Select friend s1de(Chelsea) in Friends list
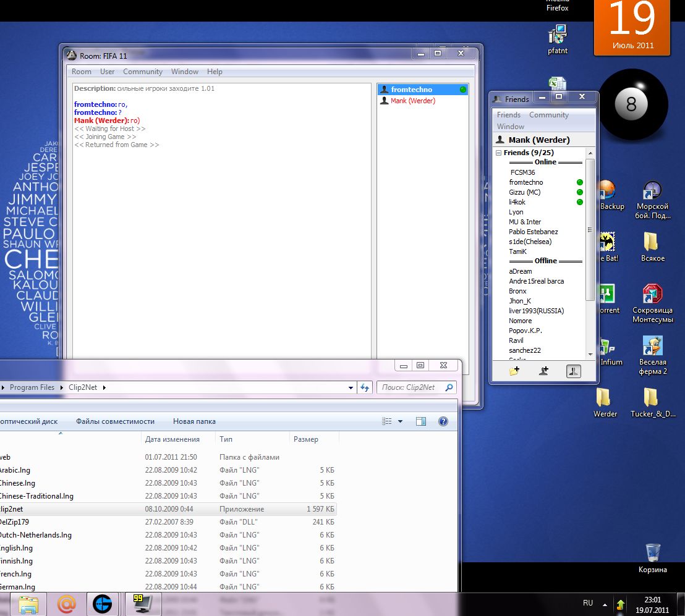The image size is (685, 616). click(530, 242)
